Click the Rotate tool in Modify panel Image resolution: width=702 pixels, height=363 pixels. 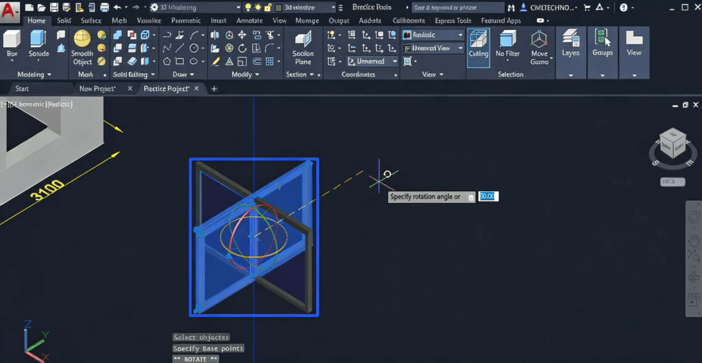point(242,48)
